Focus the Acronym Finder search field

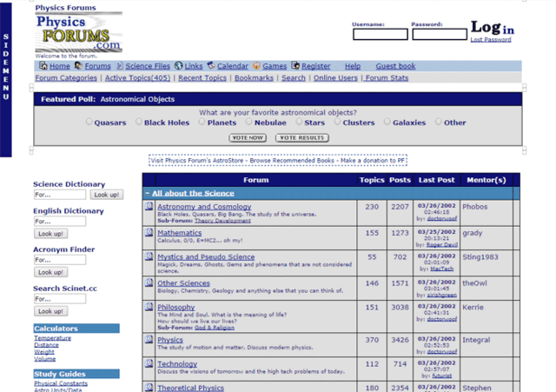coord(60,260)
